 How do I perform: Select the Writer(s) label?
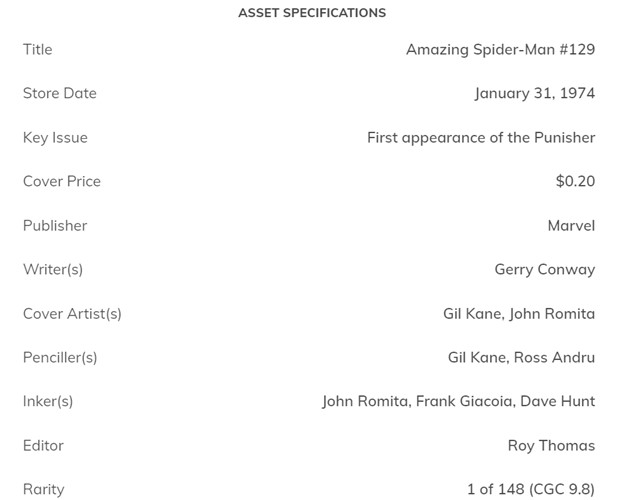53,270
